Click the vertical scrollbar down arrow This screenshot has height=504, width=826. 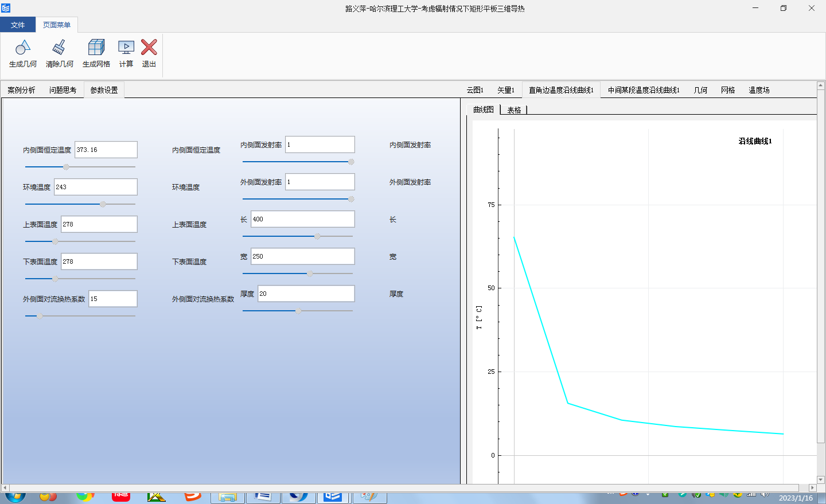tap(821, 479)
